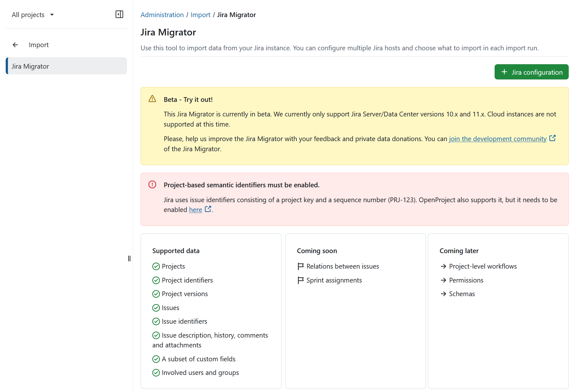
Task: Click the warning triangle icon in Beta banner
Action: [152, 99]
